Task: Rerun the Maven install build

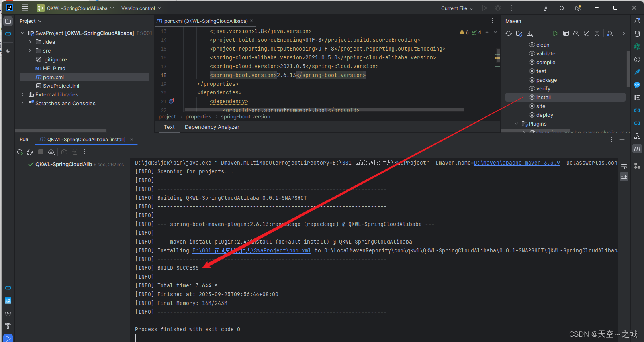Action: (x=20, y=152)
